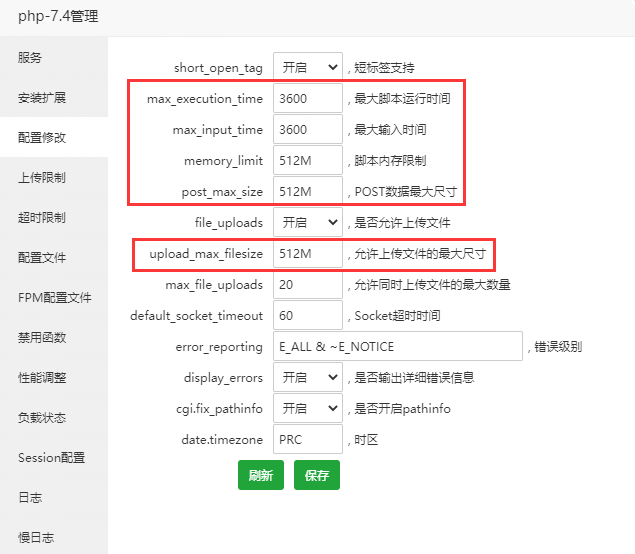
Task: Click the green 保存 save button
Action: [x=317, y=475]
